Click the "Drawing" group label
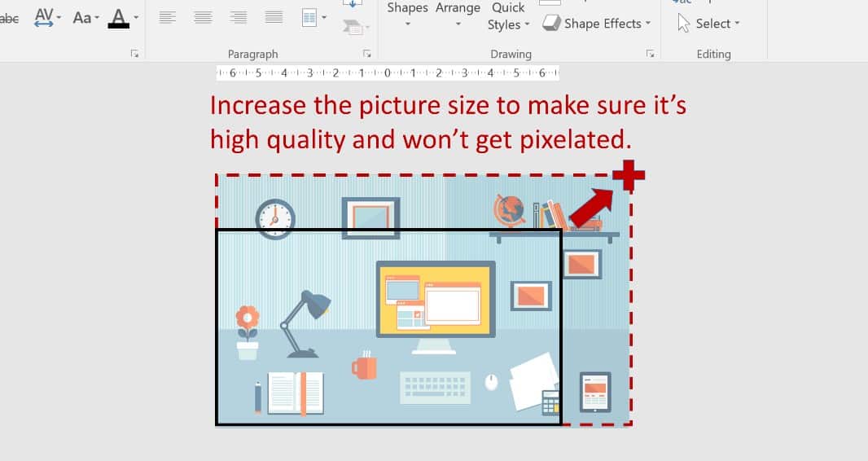This screenshot has height=461, width=868. pos(511,55)
